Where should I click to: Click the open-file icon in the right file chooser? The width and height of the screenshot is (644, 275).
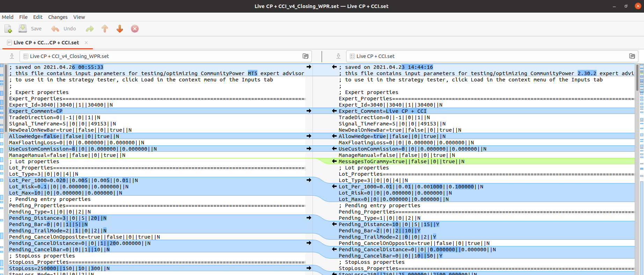point(632,56)
